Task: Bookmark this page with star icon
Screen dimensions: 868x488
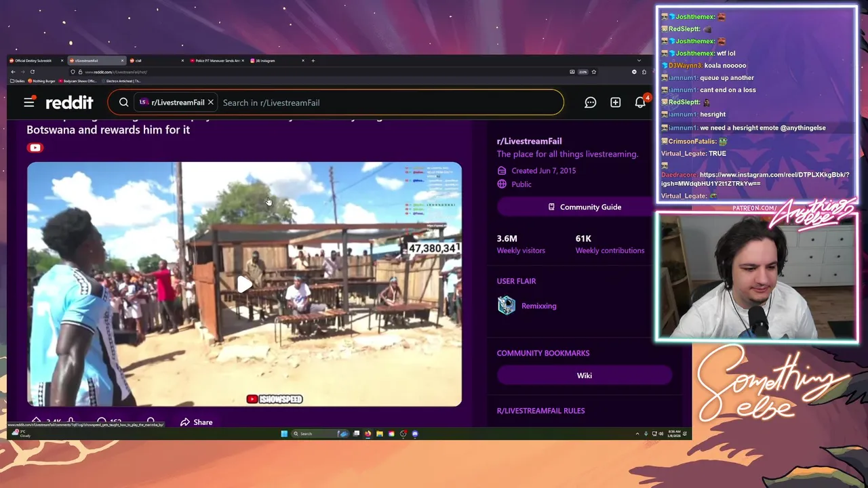Action: tap(594, 72)
